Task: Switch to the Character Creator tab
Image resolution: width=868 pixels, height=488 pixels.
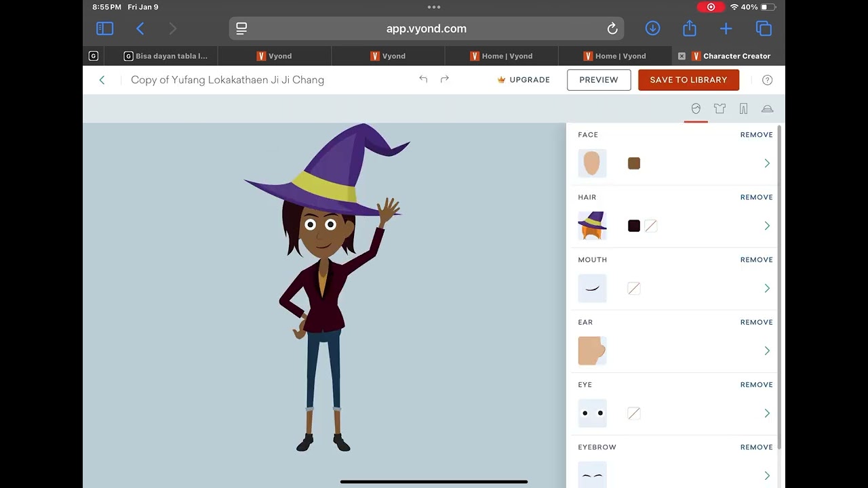Action: click(730, 56)
